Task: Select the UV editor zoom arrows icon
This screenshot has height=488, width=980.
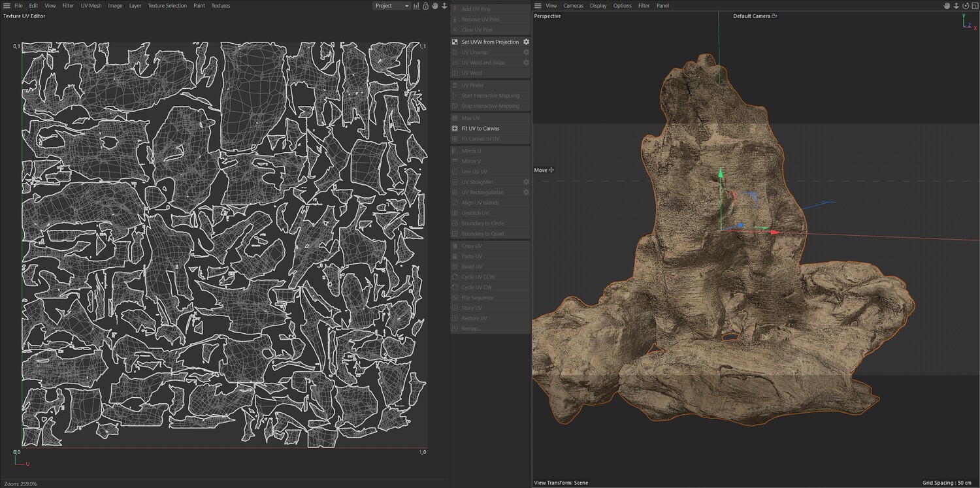Action: coord(444,6)
